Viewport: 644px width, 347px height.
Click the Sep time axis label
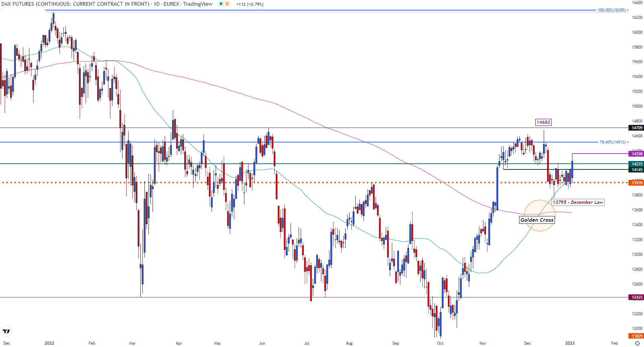(396, 343)
